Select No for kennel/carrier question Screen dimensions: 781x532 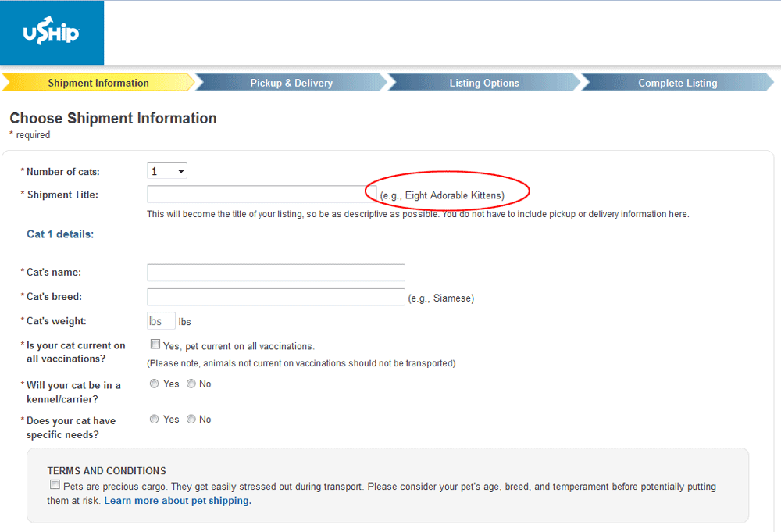coord(191,384)
